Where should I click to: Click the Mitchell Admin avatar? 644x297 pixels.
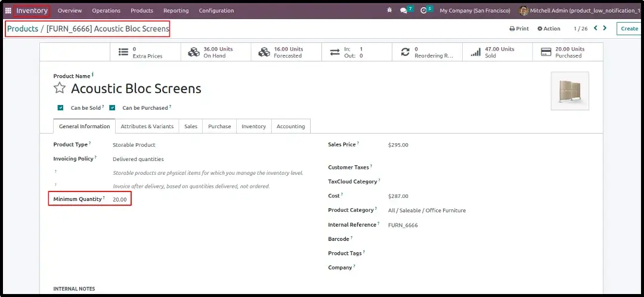[x=524, y=11]
